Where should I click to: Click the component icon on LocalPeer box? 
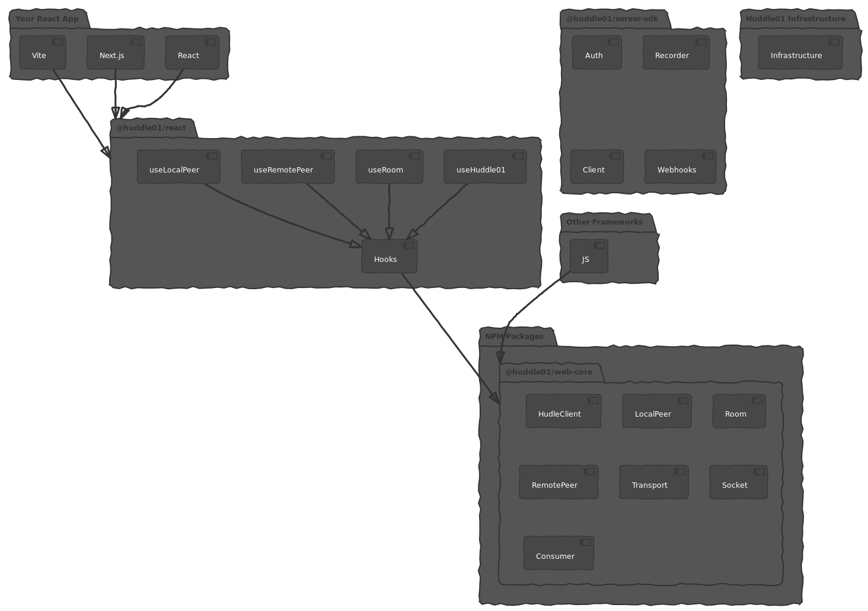683,401
